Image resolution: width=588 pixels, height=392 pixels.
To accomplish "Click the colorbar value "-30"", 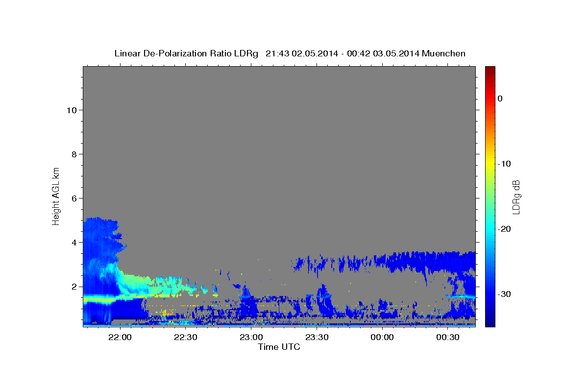I will click(x=505, y=294).
